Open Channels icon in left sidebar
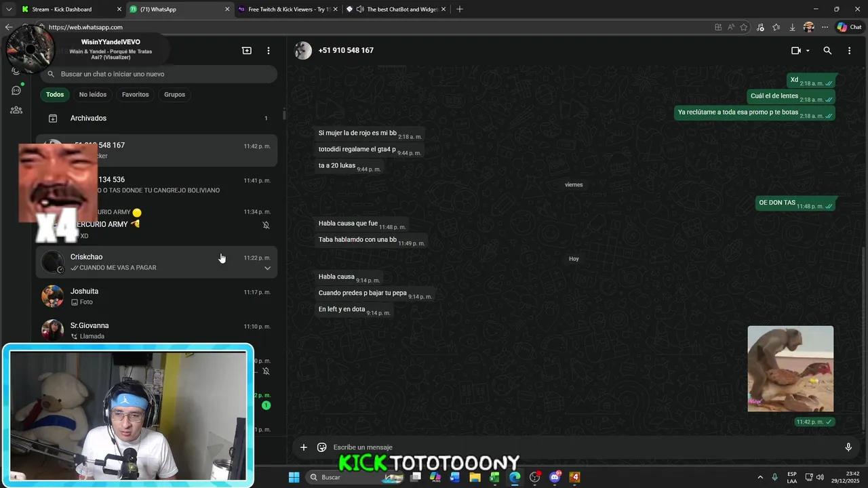This screenshot has height=488, width=868. (16, 90)
